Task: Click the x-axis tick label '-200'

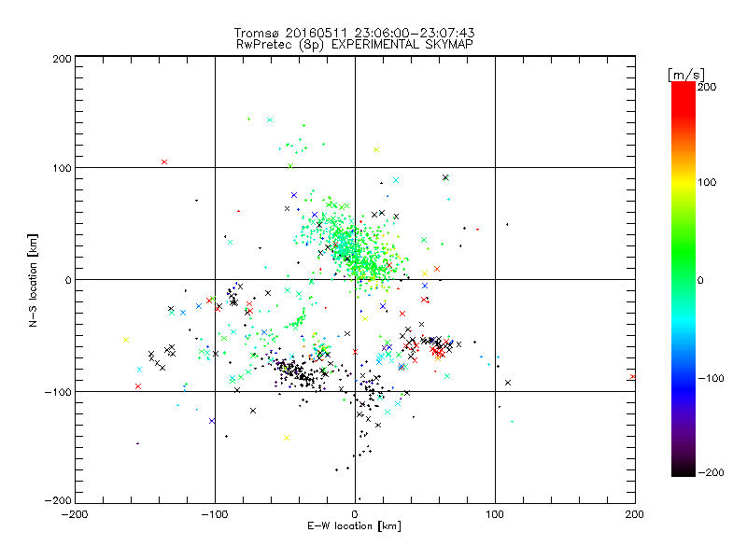Action: point(75,515)
